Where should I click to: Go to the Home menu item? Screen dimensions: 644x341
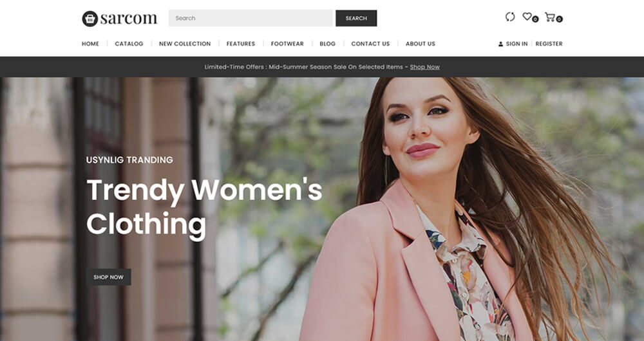[x=90, y=44]
